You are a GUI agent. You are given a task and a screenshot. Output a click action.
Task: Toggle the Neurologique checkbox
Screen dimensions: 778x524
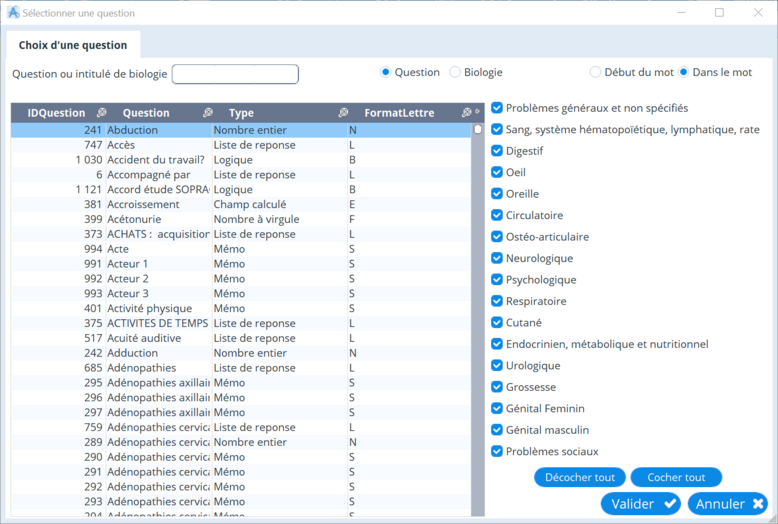(x=497, y=258)
